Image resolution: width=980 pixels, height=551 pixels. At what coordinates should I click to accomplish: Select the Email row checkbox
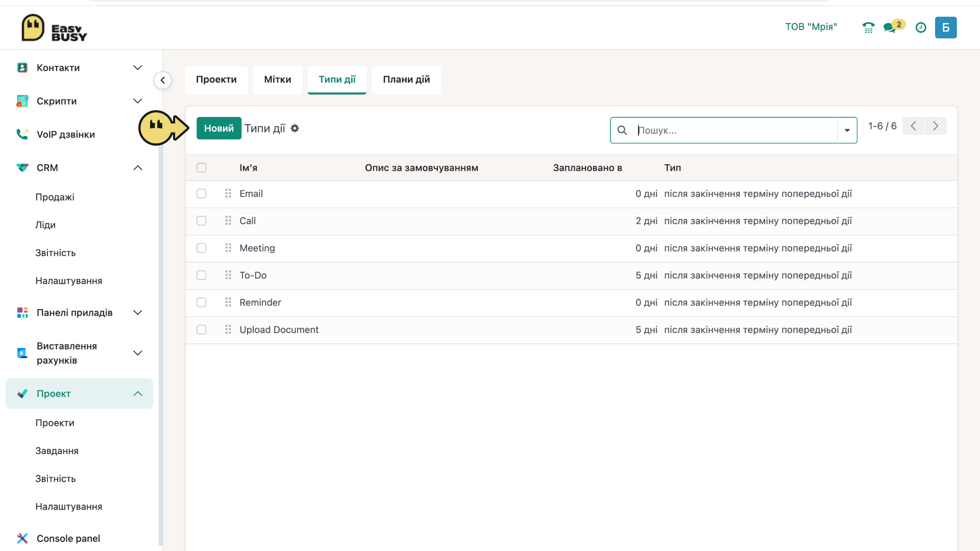tap(202, 194)
